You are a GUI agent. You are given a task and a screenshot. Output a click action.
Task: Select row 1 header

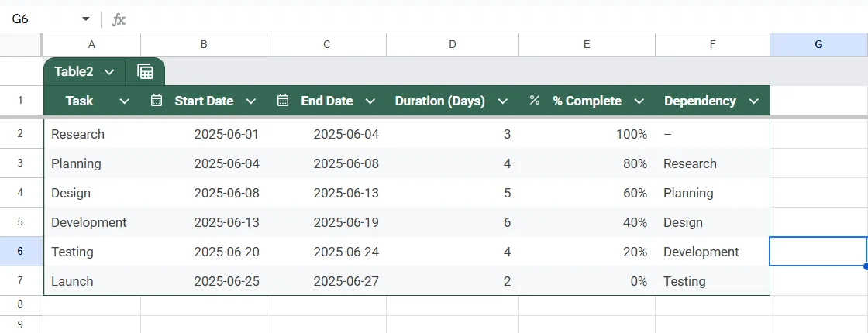pyautogui.click(x=21, y=101)
